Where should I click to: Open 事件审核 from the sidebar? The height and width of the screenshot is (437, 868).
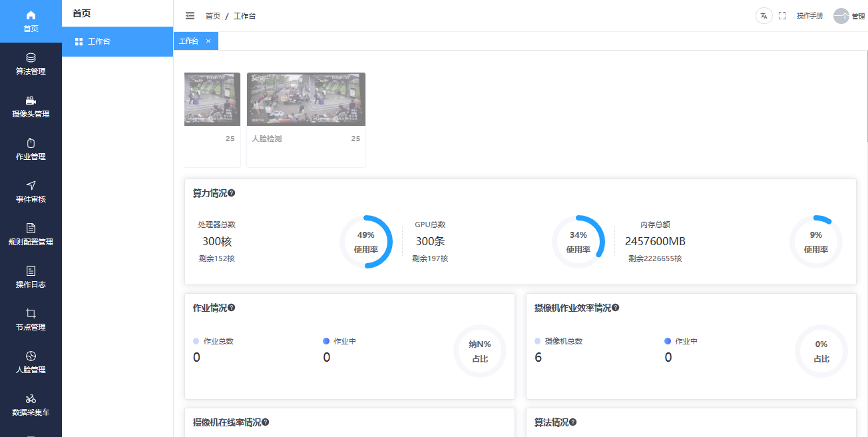point(31,192)
